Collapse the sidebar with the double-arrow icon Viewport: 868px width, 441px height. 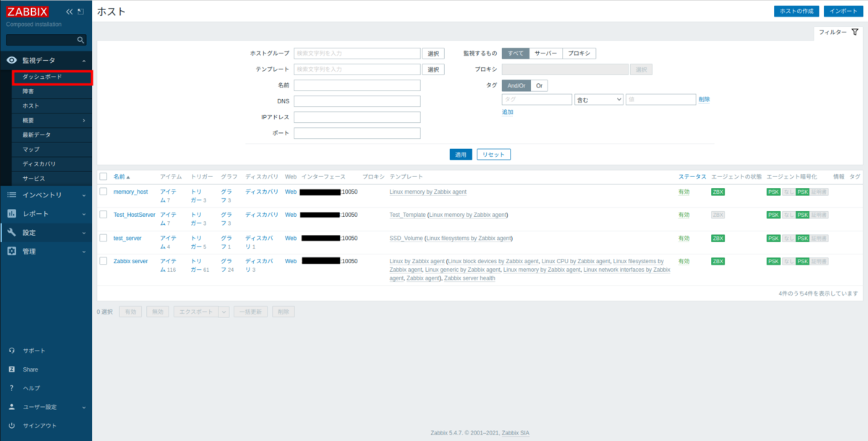(x=69, y=12)
